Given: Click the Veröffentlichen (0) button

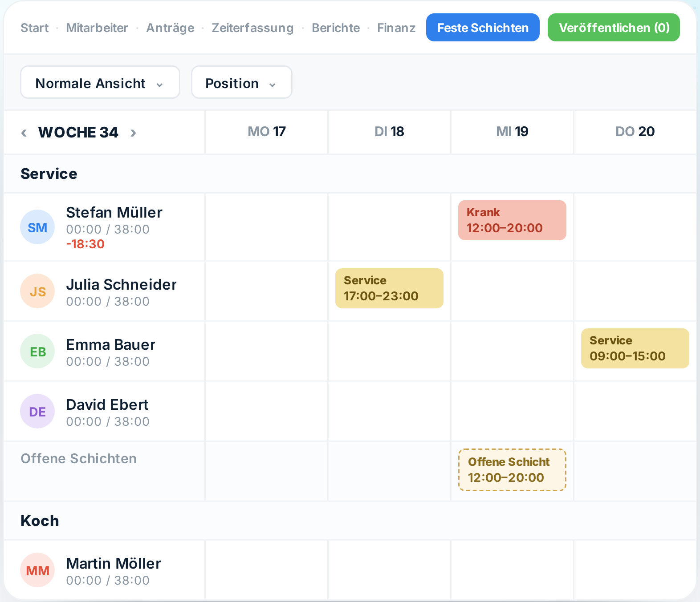Looking at the screenshot, I should 614,28.
